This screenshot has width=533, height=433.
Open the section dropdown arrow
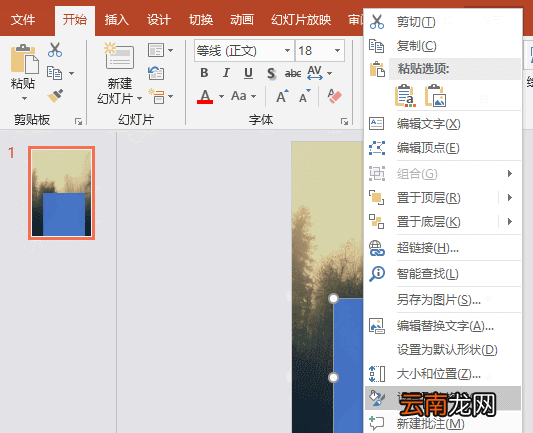(171, 97)
